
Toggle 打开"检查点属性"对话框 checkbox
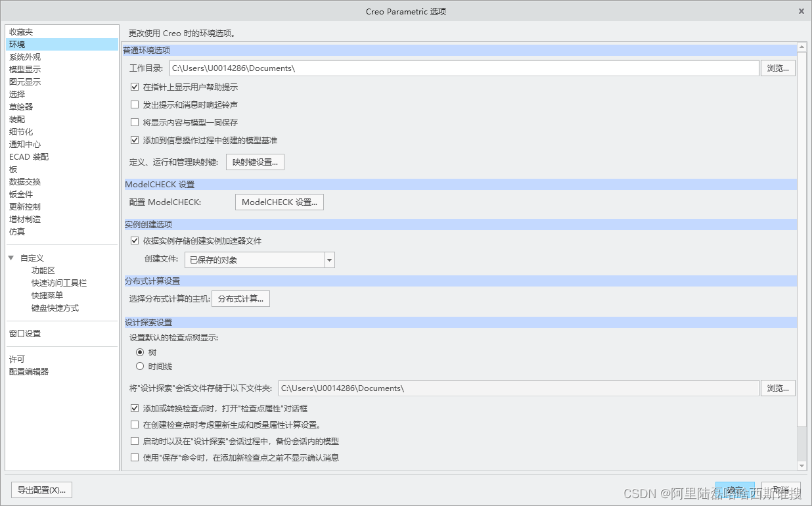135,408
